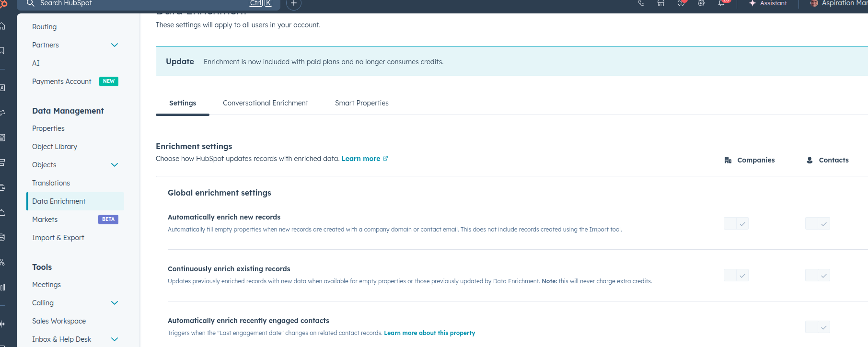Click 'Automatically enrich recently engaged contacts' title

pyautogui.click(x=248, y=321)
